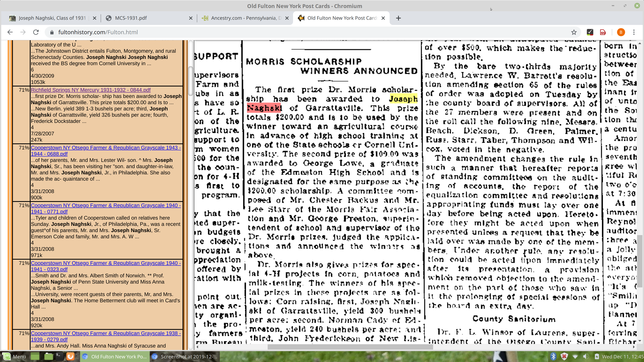The width and height of the screenshot is (644, 362).
Task: Open Otsego Farmer & Republican 1940-1941 - 0771.pdf link
Action: (106, 208)
